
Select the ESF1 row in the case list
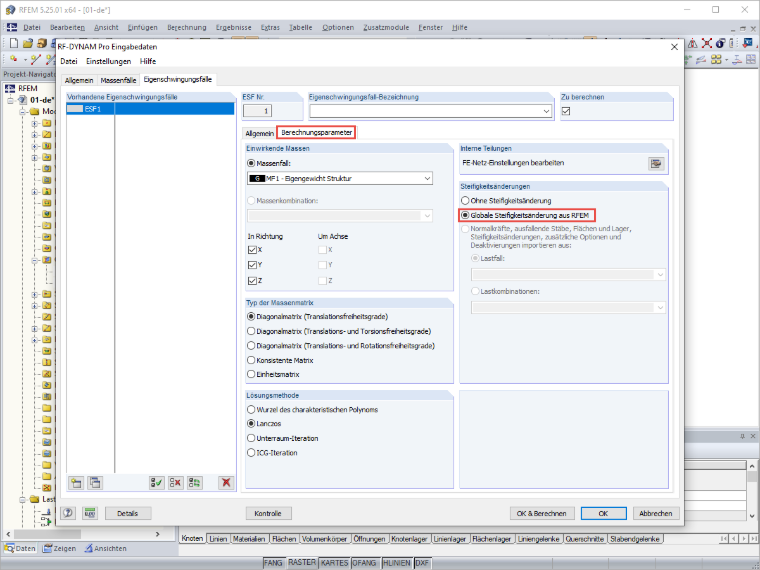pos(150,109)
